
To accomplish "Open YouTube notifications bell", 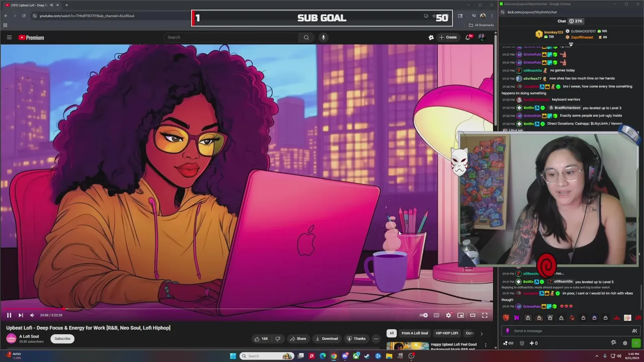I will click(x=468, y=37).
